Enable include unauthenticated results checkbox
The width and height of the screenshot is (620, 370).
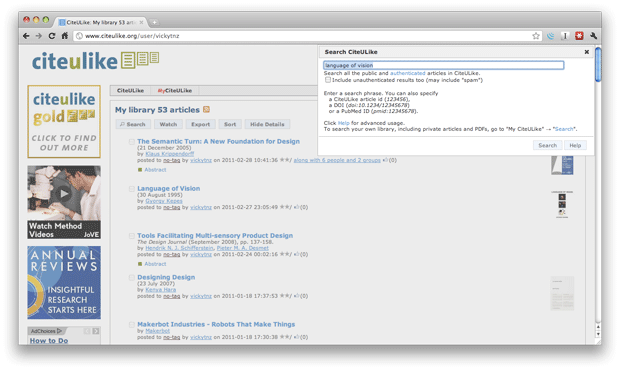coord(328,80)
